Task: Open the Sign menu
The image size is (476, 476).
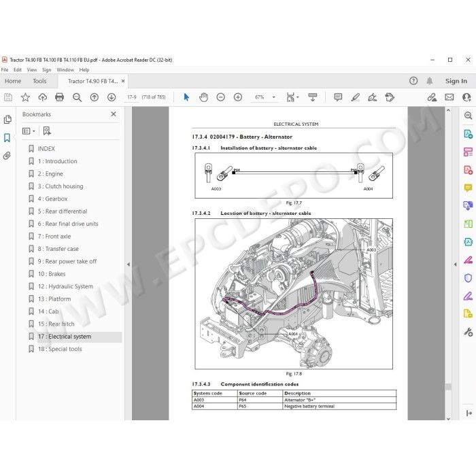Action: (46, 69)
